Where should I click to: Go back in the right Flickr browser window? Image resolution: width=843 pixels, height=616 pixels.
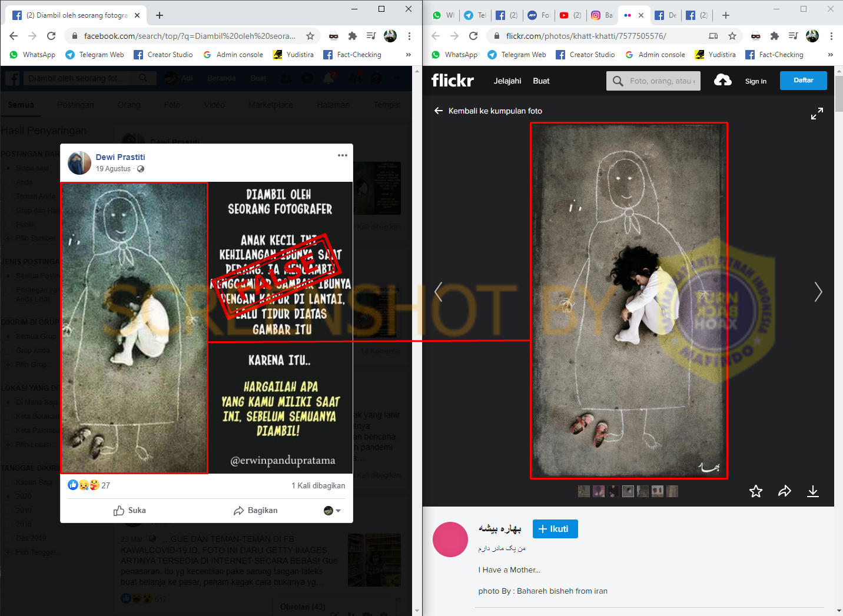(436, 36)
